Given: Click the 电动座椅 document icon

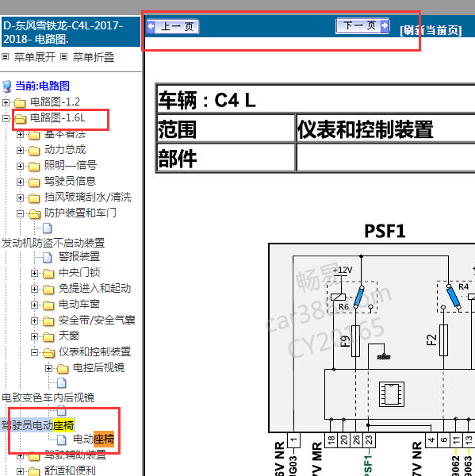Looking at the screenshot, I should click(62, 440).
